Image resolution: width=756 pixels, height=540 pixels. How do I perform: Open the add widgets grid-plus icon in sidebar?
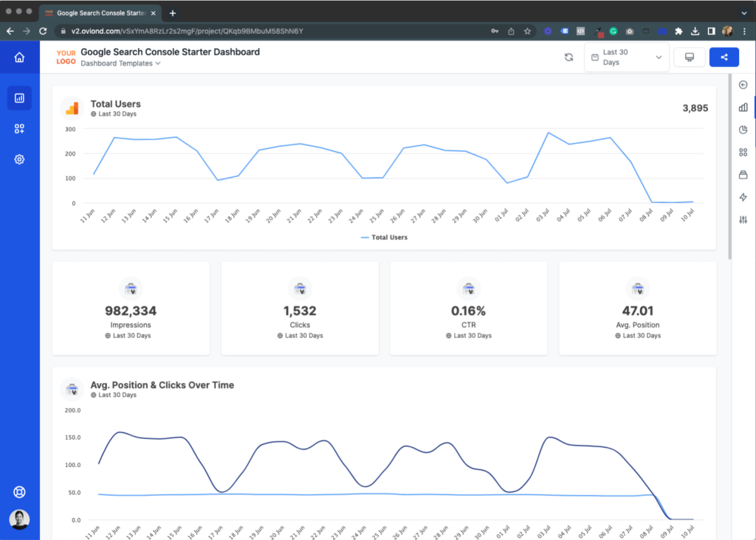[19, 128]
